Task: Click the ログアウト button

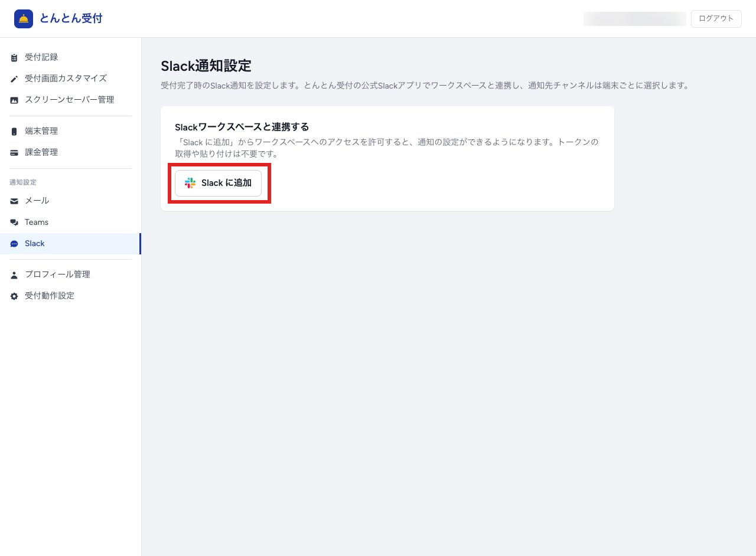Action: [x=716, y=18]
